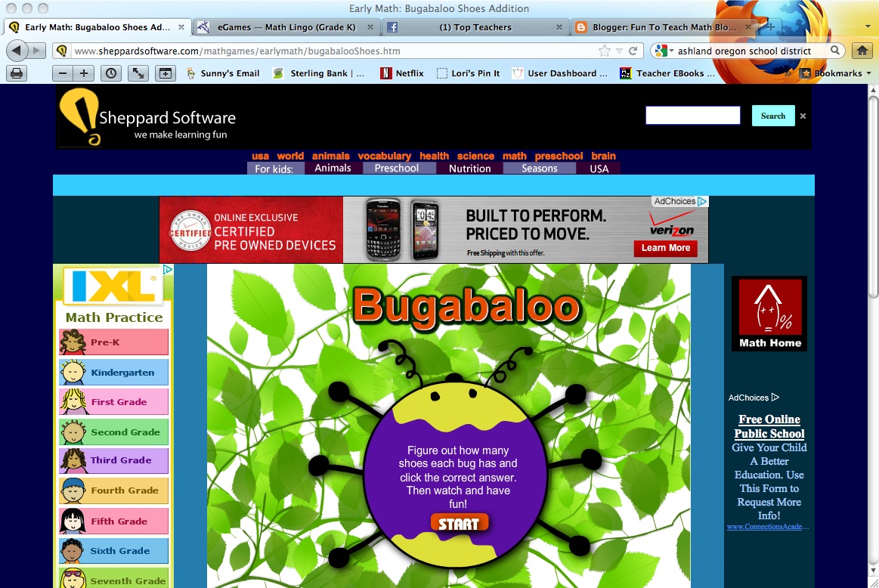Open the Animals kids menu item
The height and width of the screenshot is (588, 879).
333,168
